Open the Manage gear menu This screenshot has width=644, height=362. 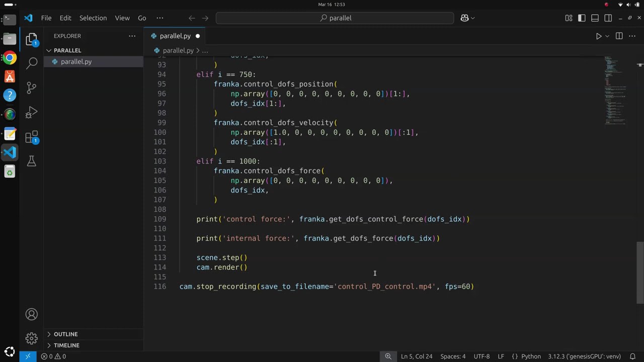pyautogui.click(x=31, y=338)
